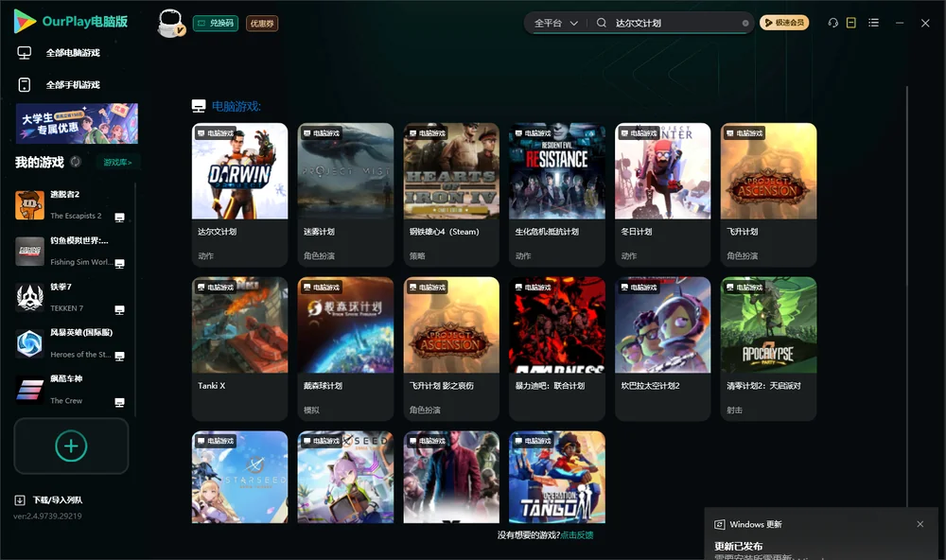
Task: Click the Fishing Sim World game icon
Action: tap(29, 252)
